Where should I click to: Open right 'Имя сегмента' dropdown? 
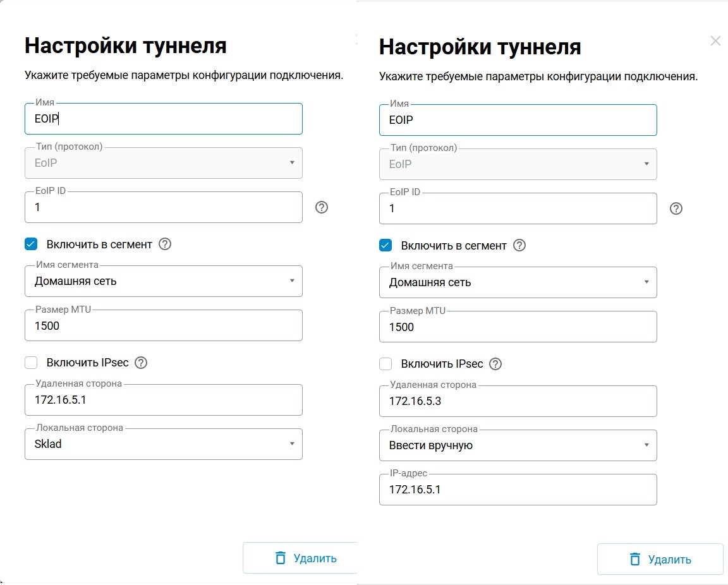pos(518,282)
